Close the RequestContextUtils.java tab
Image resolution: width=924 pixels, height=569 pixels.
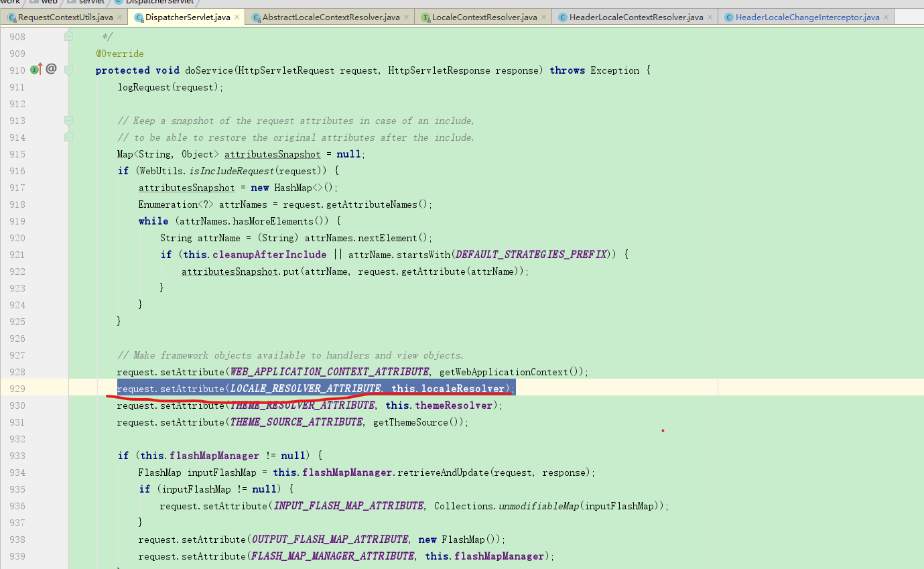click(119, 16)
